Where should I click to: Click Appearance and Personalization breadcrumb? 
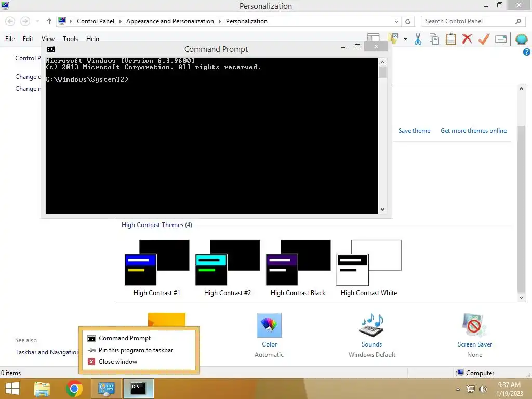tap(170, 21)
